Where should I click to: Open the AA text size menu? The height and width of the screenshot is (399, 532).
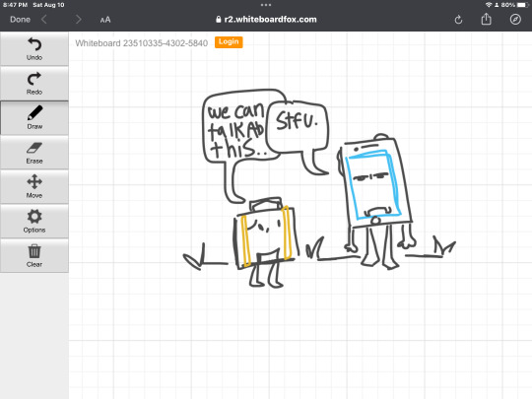pyautogui.click(x=105, y=20)
